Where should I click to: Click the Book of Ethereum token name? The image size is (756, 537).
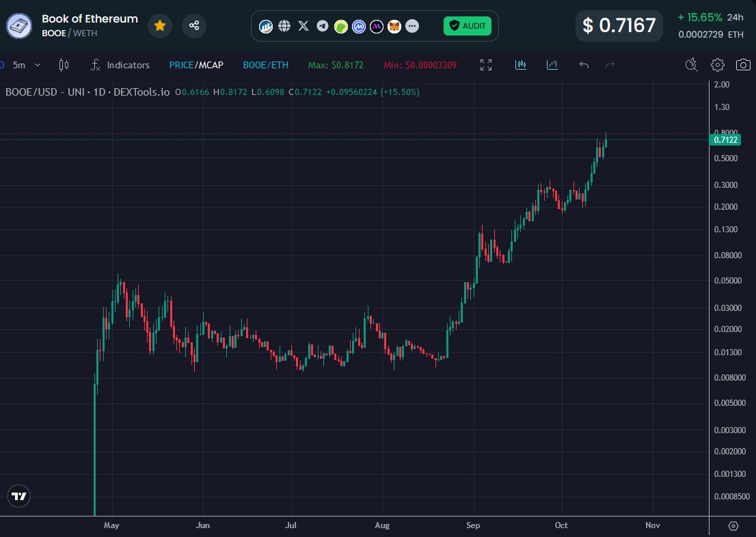pyautogui.click(x=90, y=19)
